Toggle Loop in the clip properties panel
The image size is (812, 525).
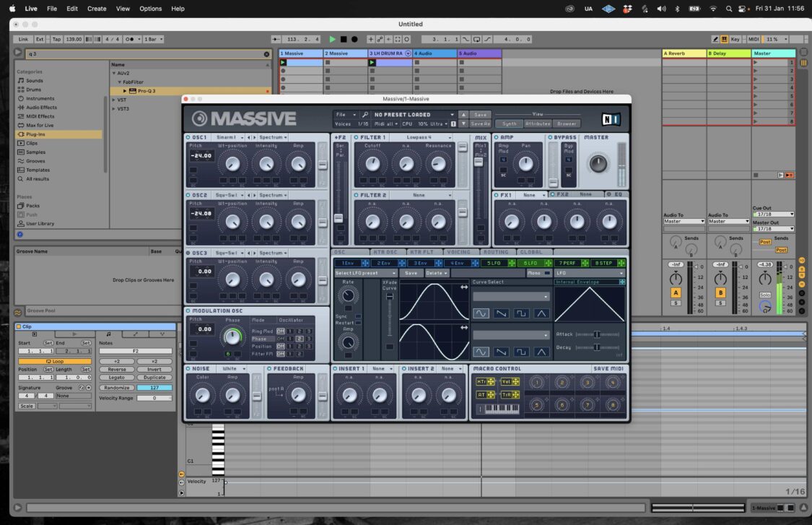(x=55, y=361)
